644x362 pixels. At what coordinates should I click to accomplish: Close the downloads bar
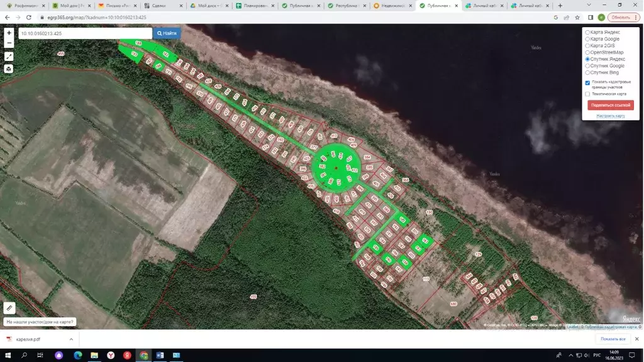click(x=636, y=339)
